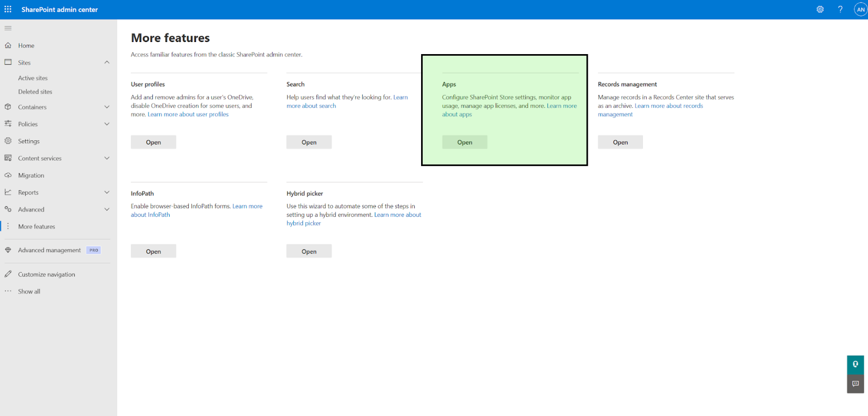Click the Content services icon

tap(8, 158)
